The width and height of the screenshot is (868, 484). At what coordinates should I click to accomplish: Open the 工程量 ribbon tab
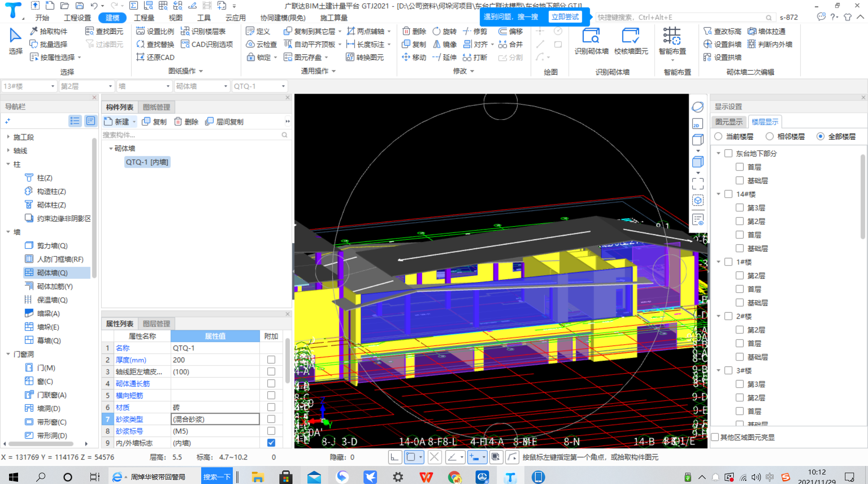click(x=144, y=18)
